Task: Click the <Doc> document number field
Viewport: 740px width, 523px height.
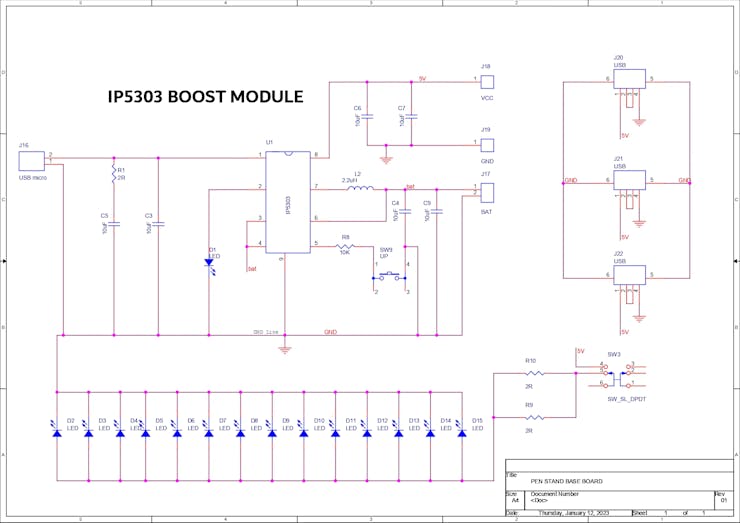Action: coord(539,500)
